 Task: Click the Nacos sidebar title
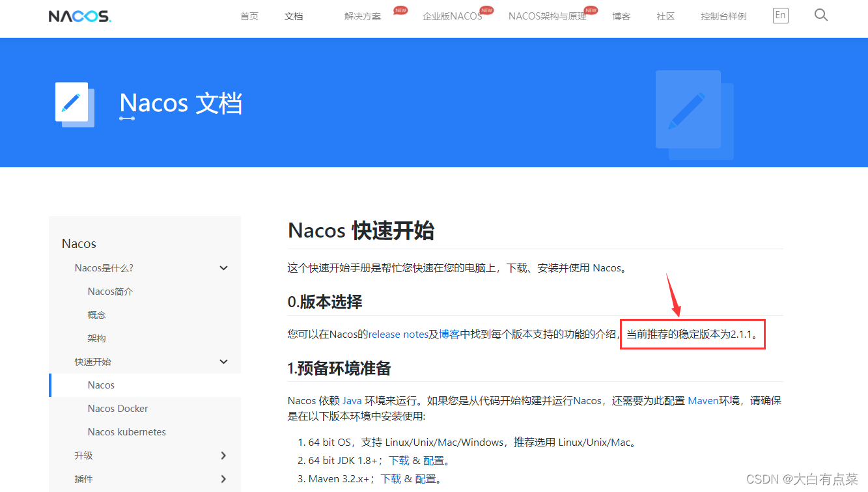79,243
